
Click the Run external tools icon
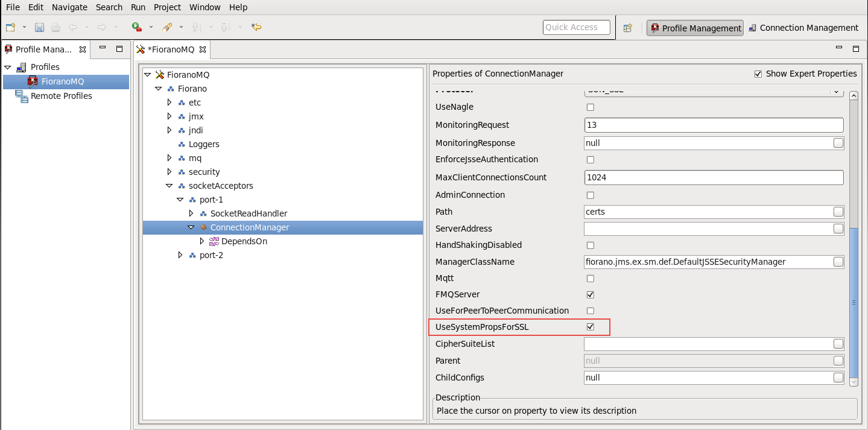137,27
